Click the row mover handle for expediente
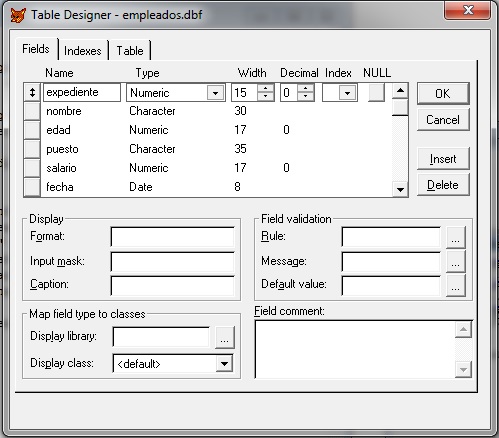This screenshot has height=438, width=499. click(32, 92)
